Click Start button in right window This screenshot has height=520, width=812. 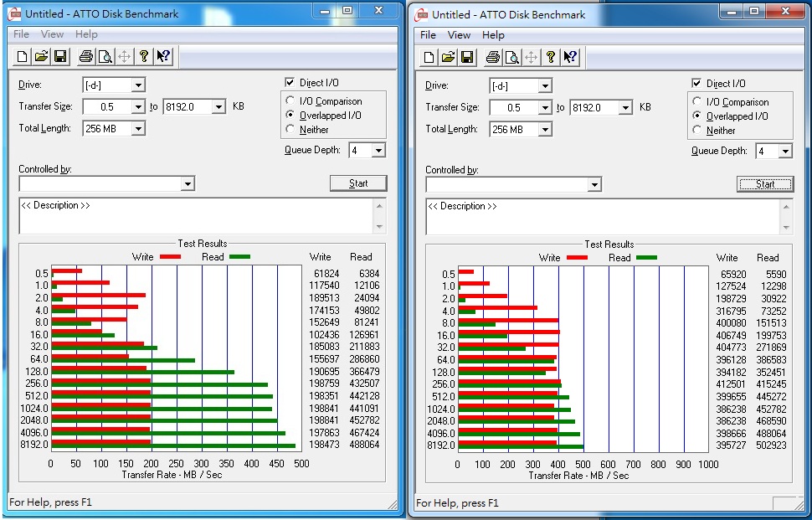(x=765, y=184)
